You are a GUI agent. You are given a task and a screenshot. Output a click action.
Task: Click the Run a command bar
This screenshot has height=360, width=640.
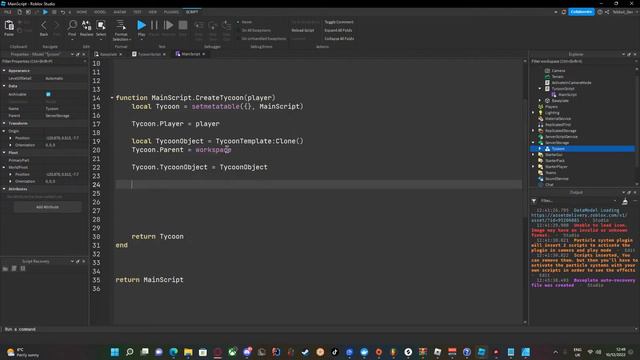pyautogui.click(x=318, y=329)
